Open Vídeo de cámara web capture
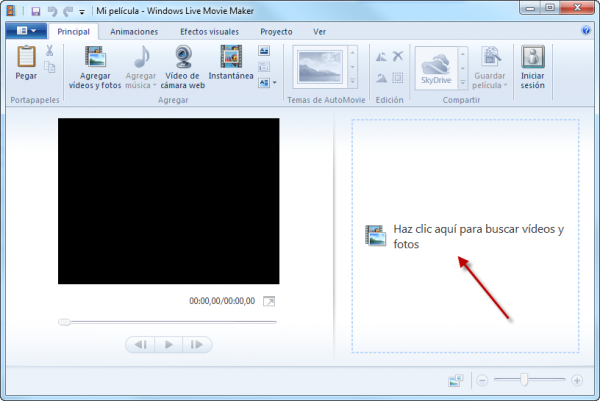This screenshot has height=401, width=600. [182, 58]
